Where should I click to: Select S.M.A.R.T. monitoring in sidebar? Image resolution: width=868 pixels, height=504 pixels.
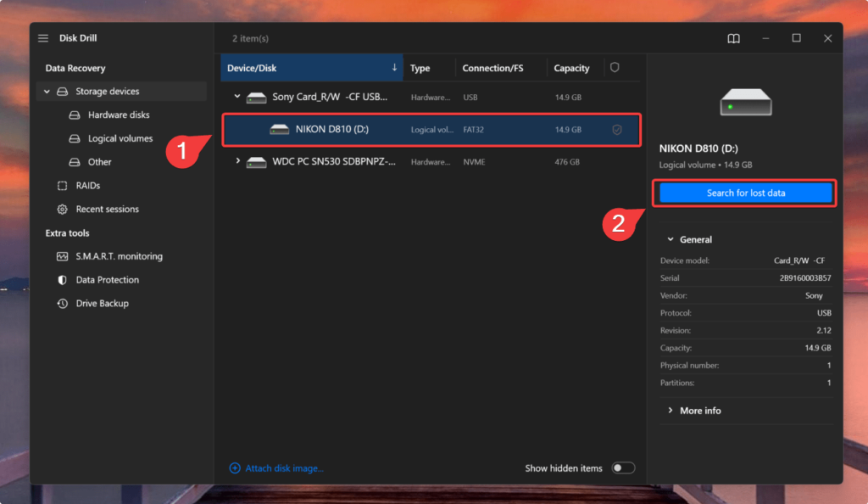(x=108, y=255)
